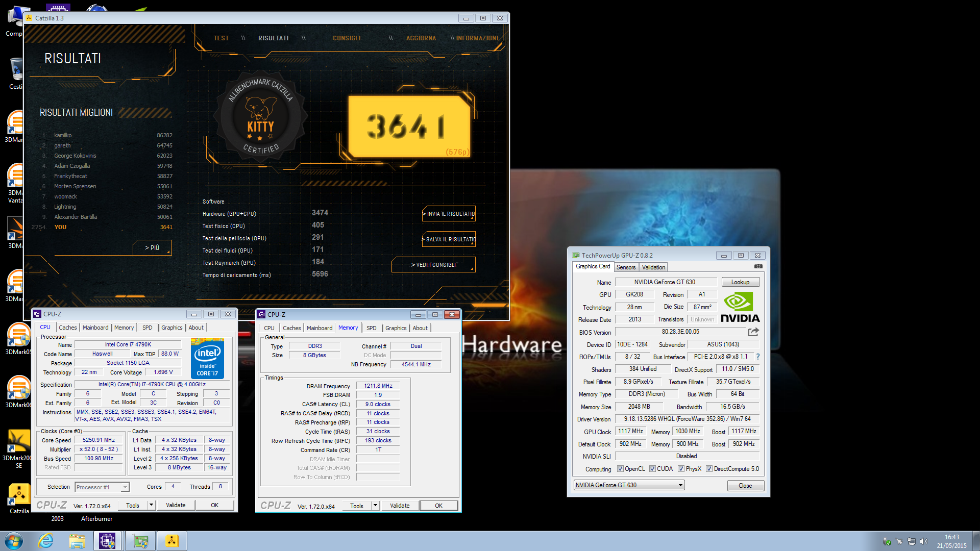Switch to the TEST tab in Catzilla
This screenshot has width=980, height=551.
click(x=221, y=38)
